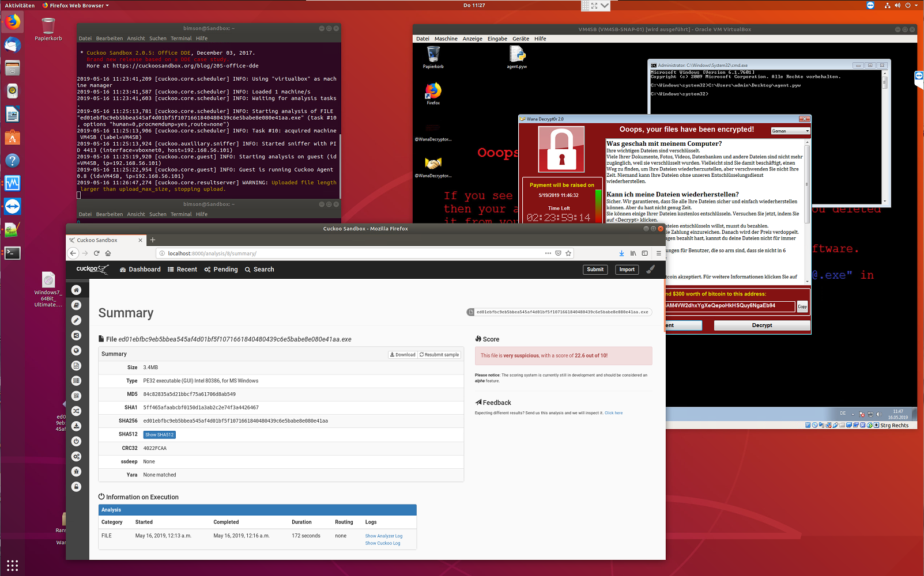Viewport: 924px width, 576px height.
Task: Click the Submit button in Cuckoo
Action: (595, 270)
